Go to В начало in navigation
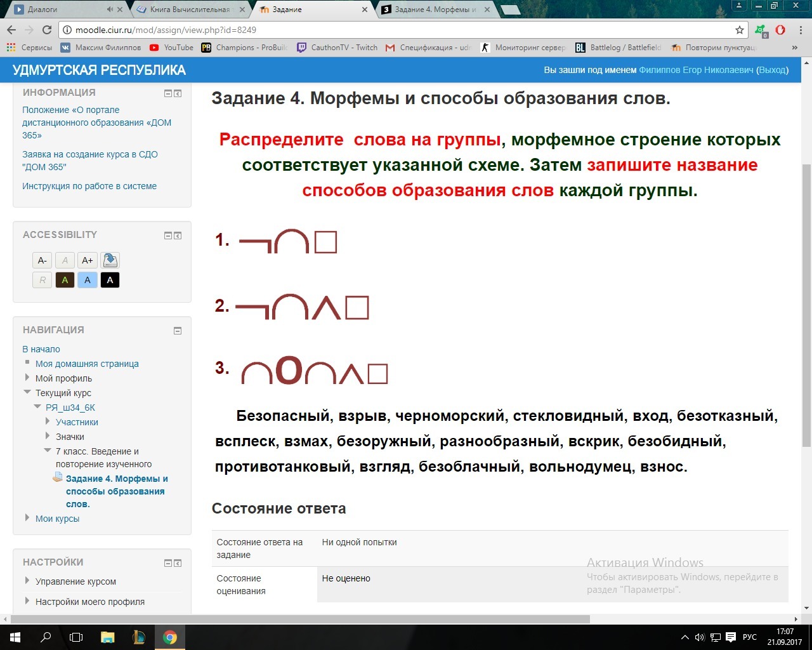Viewport: 812px width, 650px height. coord(41,349)
